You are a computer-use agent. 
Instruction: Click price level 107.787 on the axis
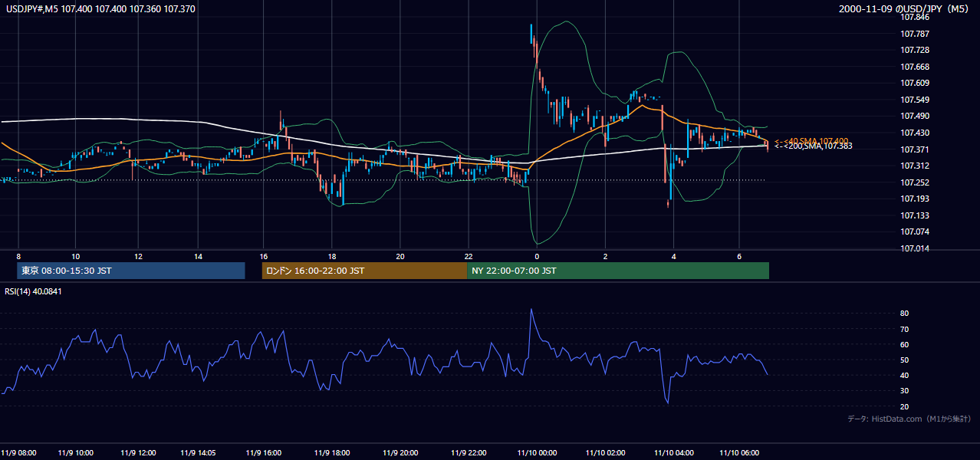[915, 34]
